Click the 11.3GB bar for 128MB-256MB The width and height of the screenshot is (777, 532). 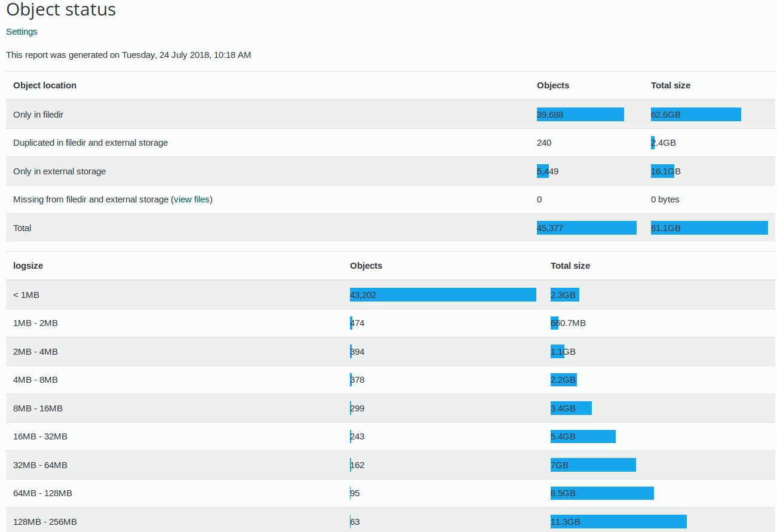point(618,521)
